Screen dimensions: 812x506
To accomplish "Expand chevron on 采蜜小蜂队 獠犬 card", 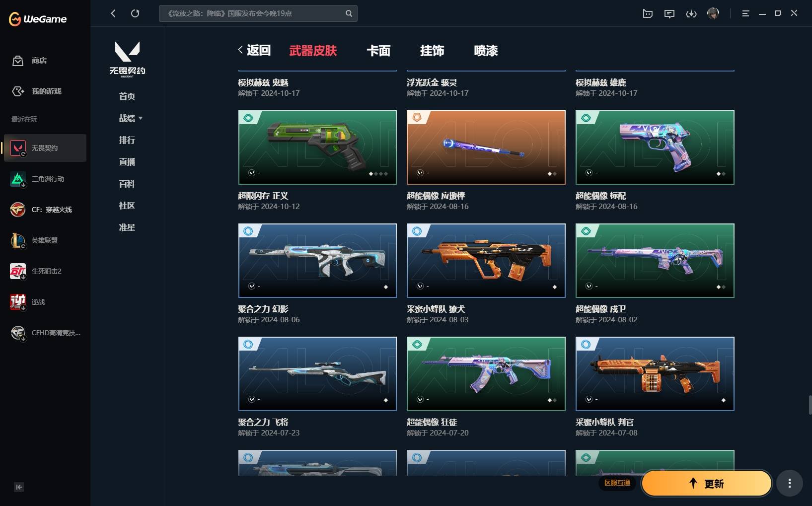I will coord(420,286).
